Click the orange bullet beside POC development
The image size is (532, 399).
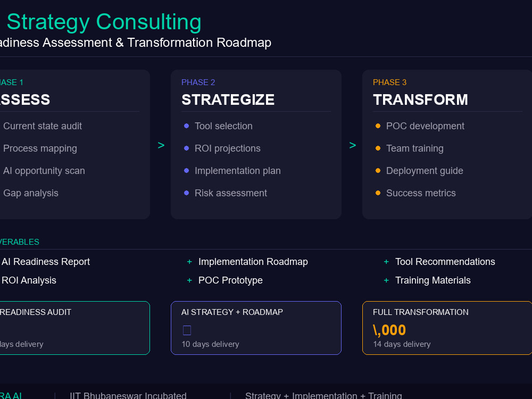click(x=378, y=126)
